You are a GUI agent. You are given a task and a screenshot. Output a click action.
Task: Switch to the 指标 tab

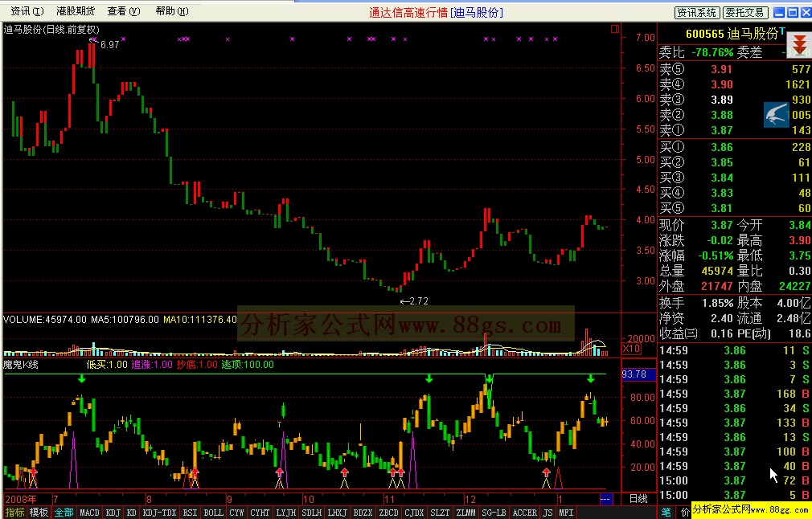(14, 513)
